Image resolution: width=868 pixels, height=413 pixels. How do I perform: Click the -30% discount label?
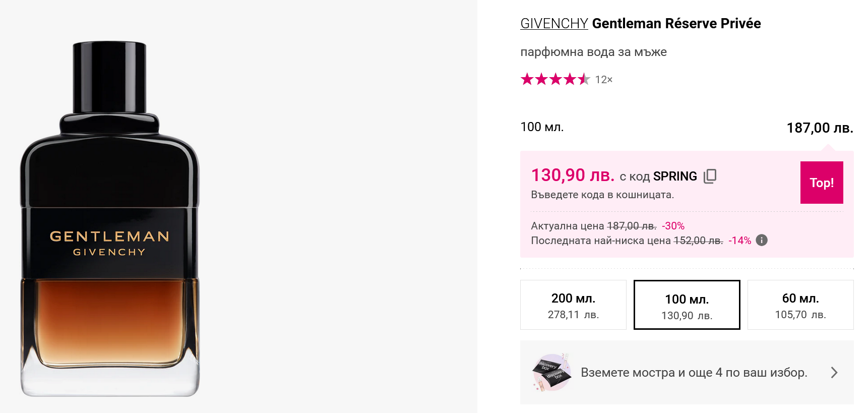tap(673, 226)
